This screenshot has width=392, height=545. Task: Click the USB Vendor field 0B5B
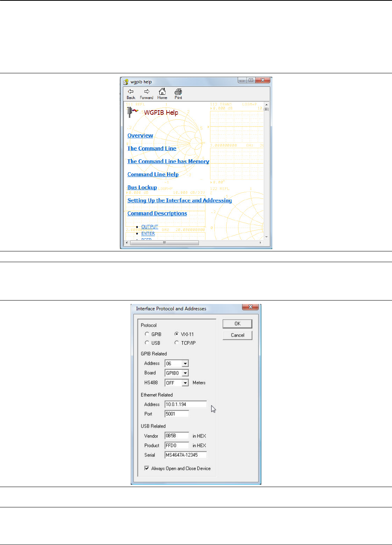click(177, 436)
